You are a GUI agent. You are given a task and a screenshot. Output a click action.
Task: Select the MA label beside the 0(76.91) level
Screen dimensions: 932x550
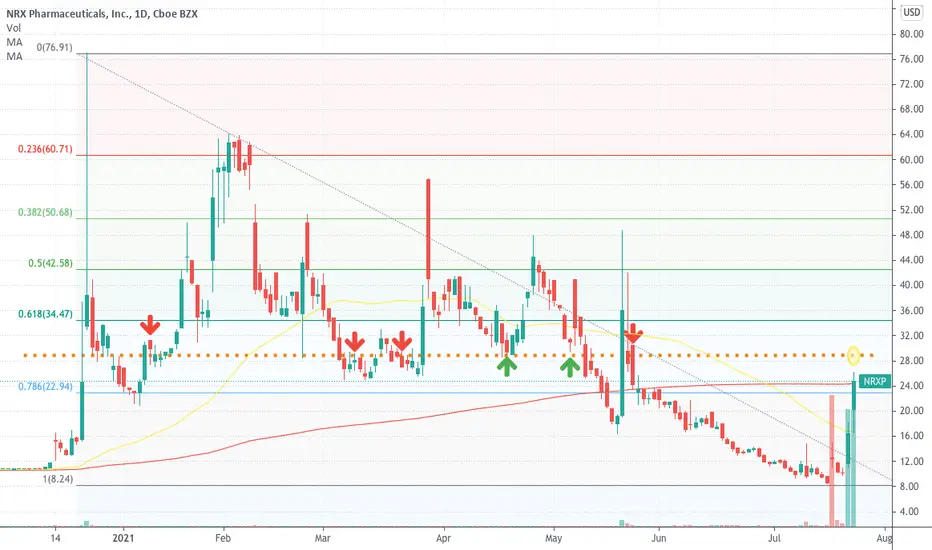point(14,56)
